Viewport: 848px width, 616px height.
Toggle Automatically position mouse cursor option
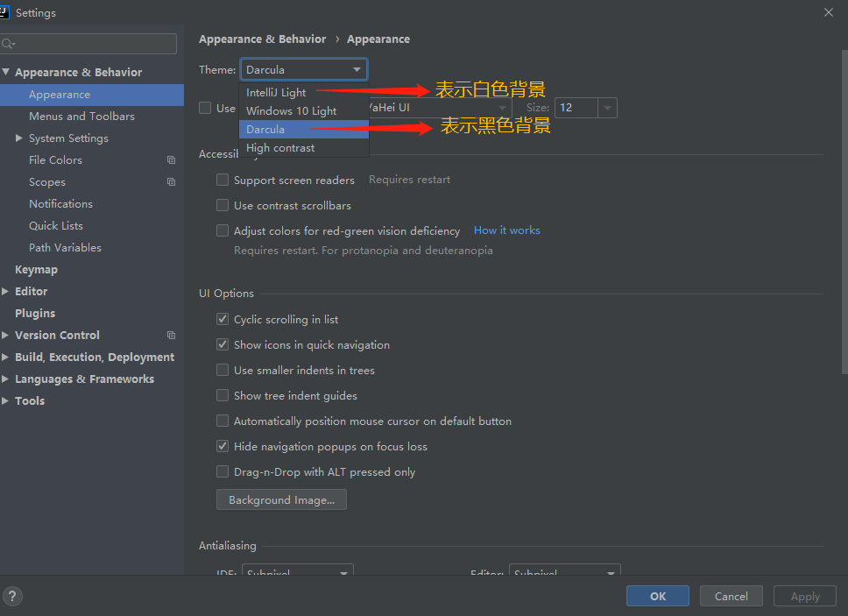pyautogui.click(x=223, y=421)
